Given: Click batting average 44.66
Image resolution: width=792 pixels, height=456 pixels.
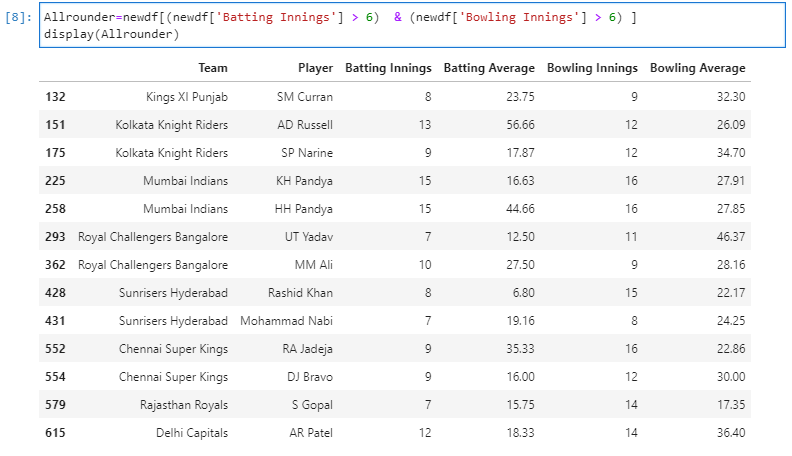Looking at the screenshot, I should pos(520,209).
